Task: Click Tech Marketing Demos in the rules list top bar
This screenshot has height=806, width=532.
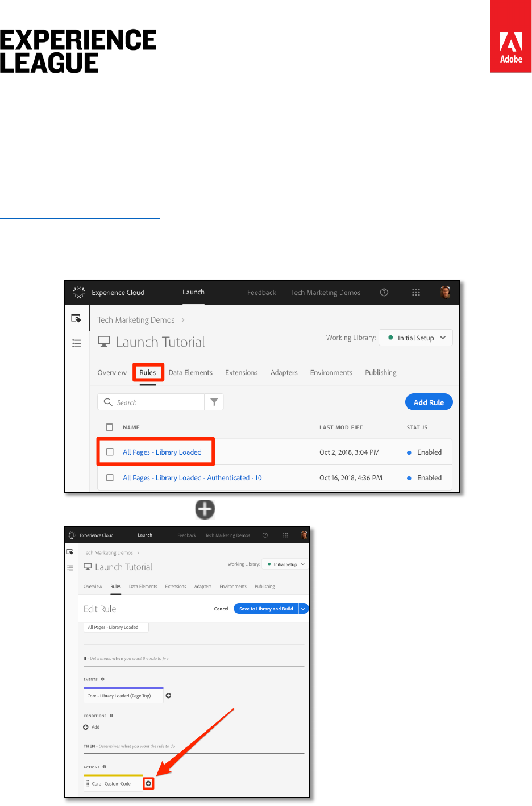Action: (x=326, y=292)
